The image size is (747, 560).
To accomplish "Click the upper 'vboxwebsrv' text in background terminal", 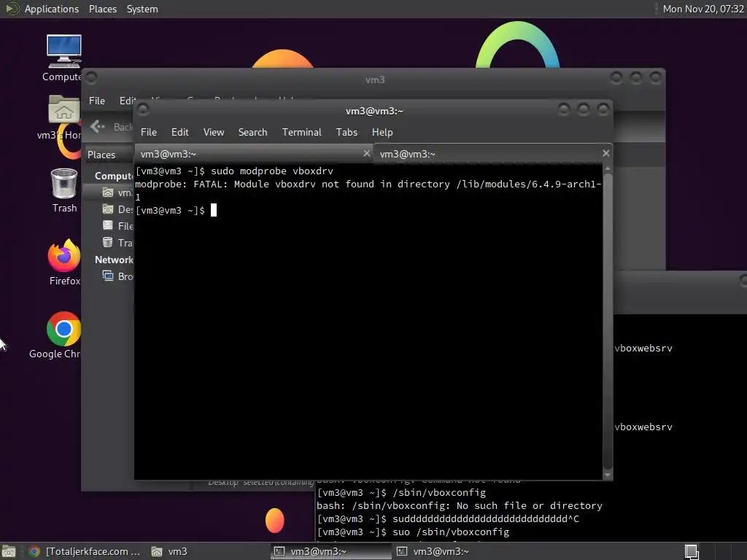I will tap(643, 348).
